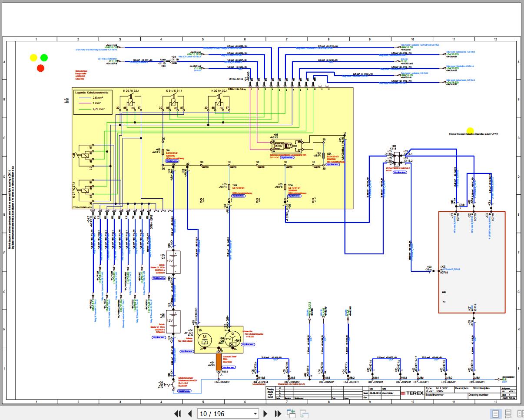Open the page number dropdown arrow

tap(255, 413)
